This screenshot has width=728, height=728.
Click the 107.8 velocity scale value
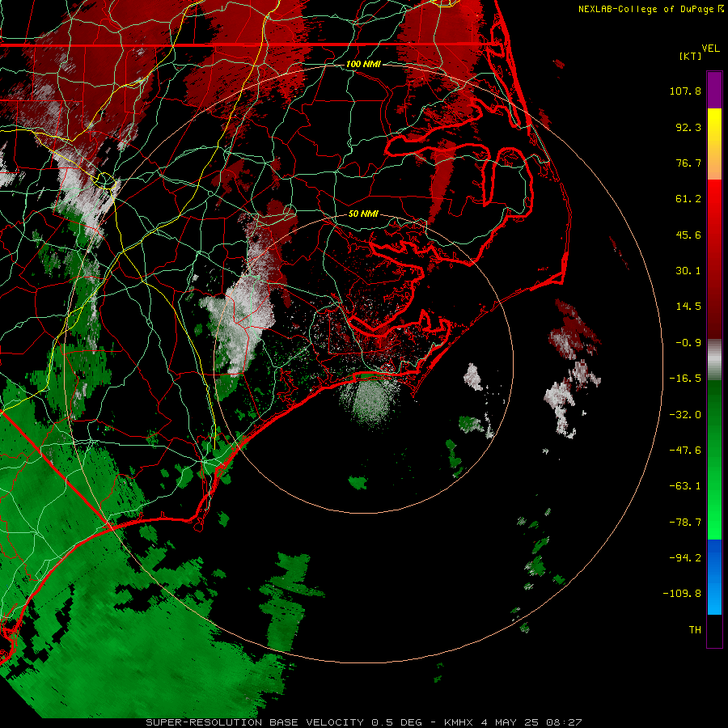685,91
